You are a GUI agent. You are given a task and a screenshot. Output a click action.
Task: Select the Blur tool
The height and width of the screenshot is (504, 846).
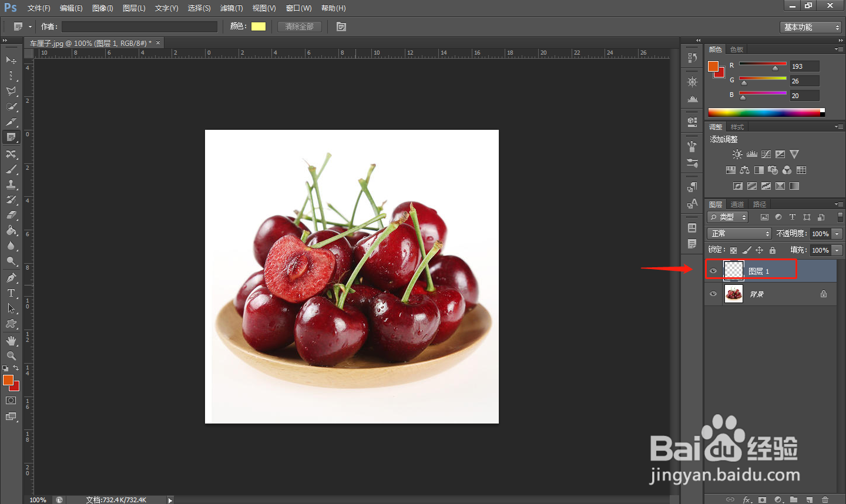11,246
